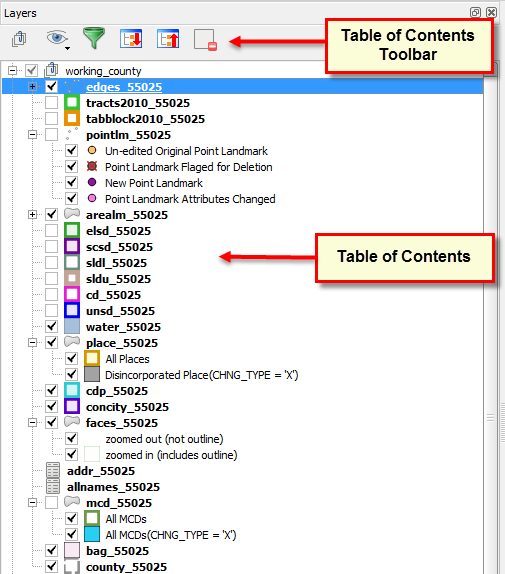
Task: Click the allnames_55025 table icon
Action: click(x=53, y=487)
